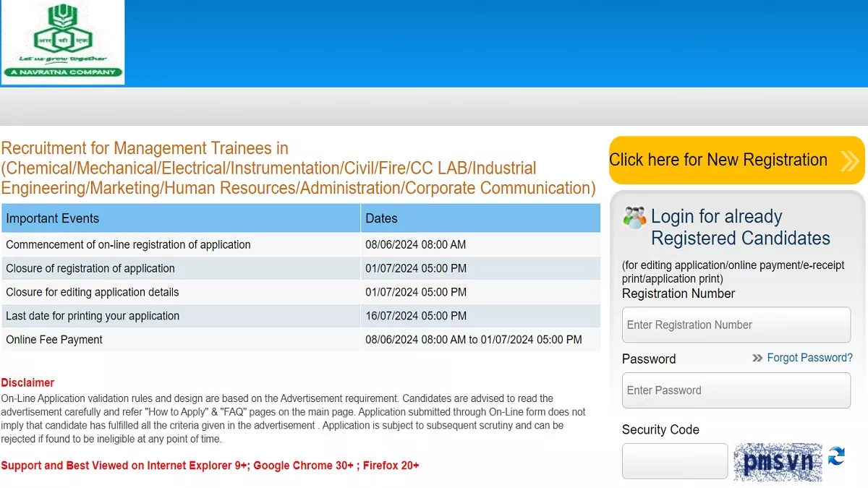This screenshot has width=868, height=488.
Task: Click the RCF Navratna company logo
Action: pyautogui.click(x=63, y=42)
